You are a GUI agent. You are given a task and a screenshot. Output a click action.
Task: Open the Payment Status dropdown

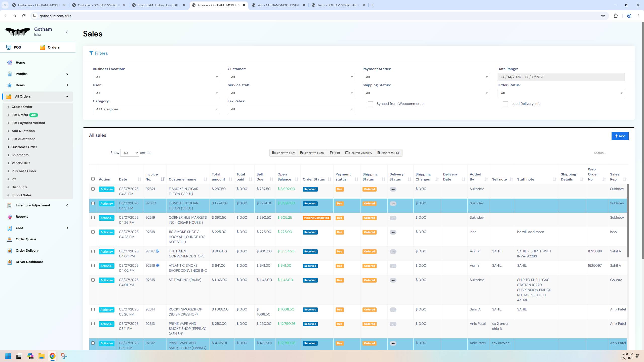426,77
